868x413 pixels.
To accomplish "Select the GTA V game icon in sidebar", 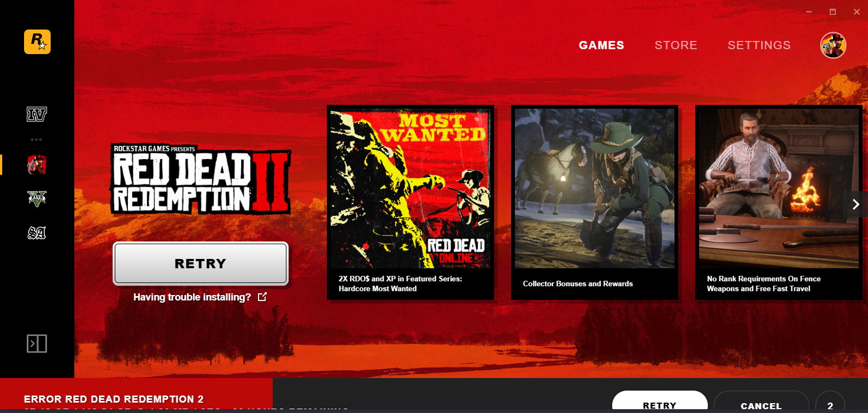I will click(37, 199).
